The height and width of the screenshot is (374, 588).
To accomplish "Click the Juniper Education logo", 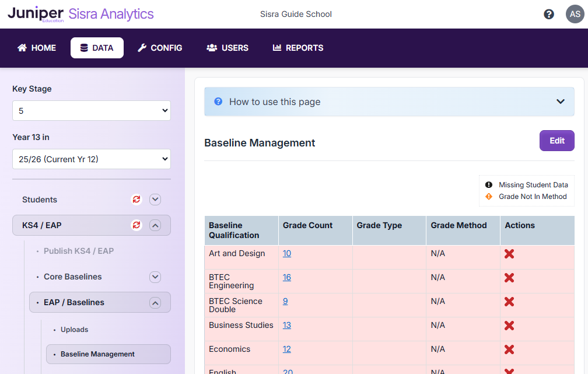I will coord(35,13).
